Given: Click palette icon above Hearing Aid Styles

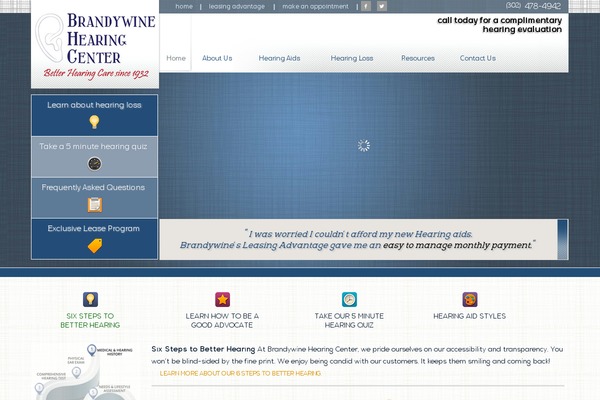Looking at the screenshot, I should 470,299.
